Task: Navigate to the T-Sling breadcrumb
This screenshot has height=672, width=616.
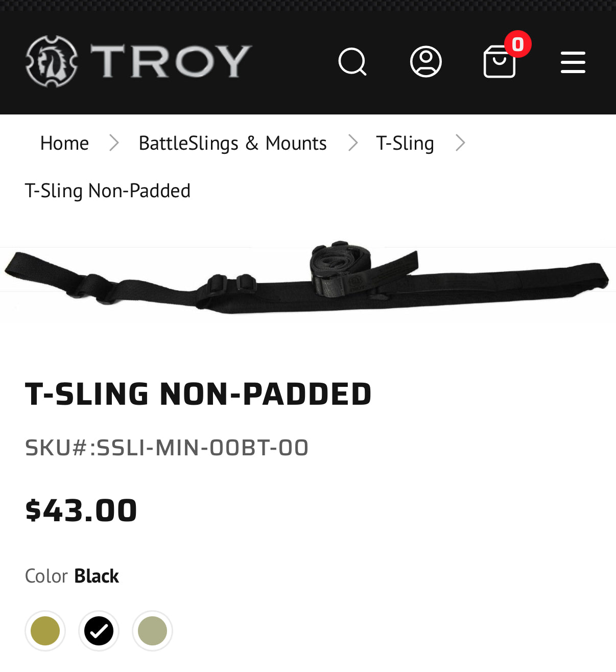Action: coord(405,143)
